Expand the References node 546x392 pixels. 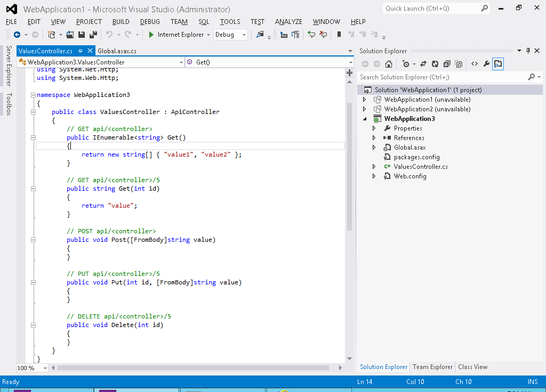(374, 137)
